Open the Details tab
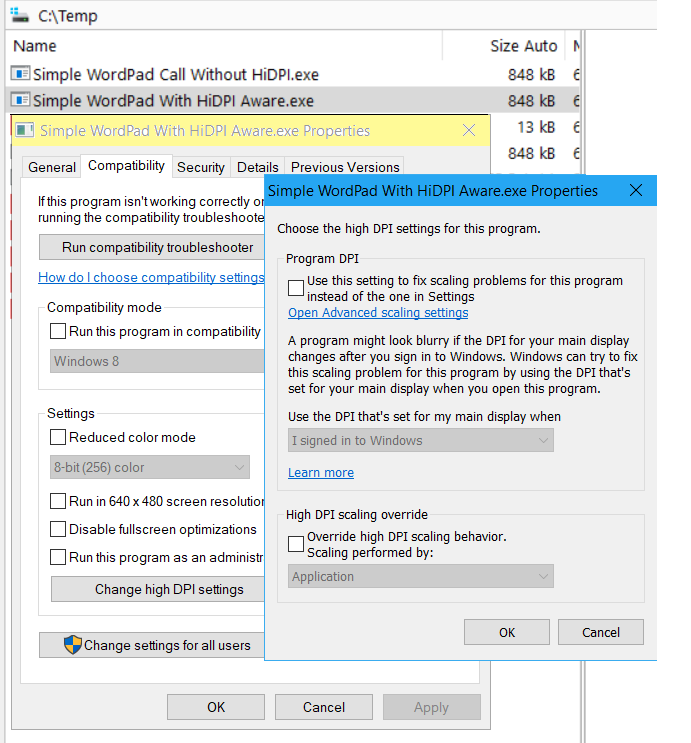 [x=257, y=167]
